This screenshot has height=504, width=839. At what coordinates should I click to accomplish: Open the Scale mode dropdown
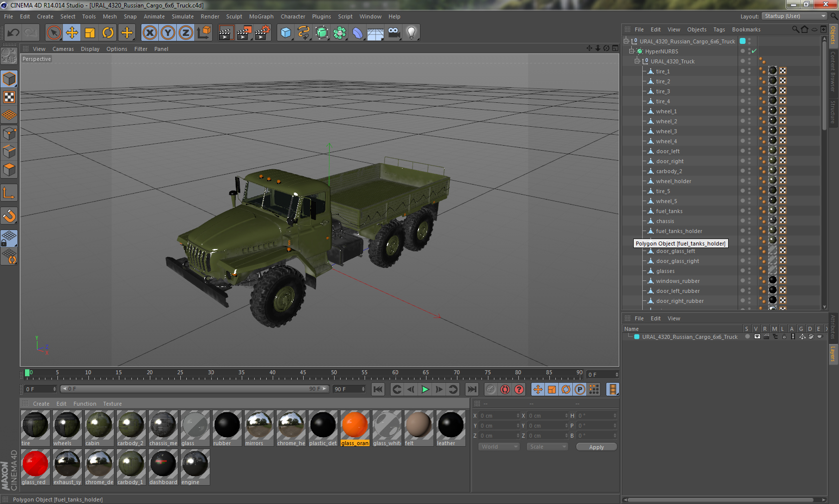click(x=547, y=447)
